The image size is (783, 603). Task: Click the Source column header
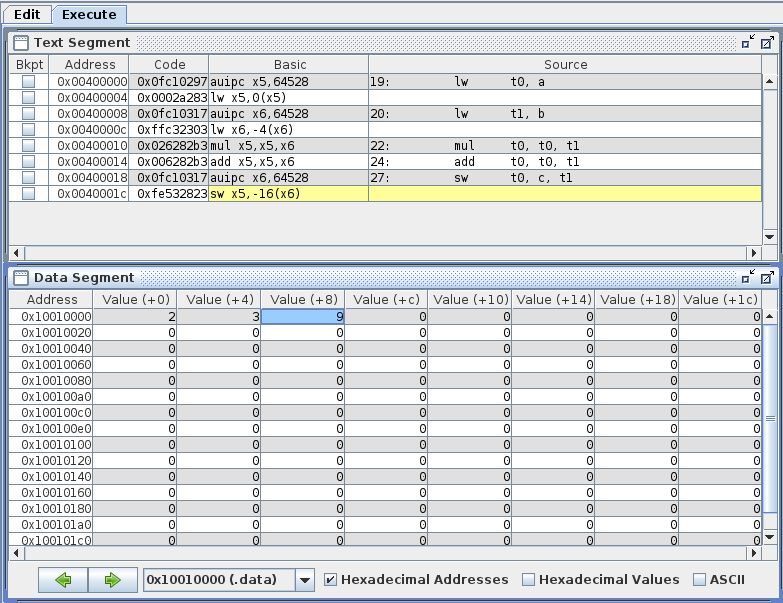(565, 65)
